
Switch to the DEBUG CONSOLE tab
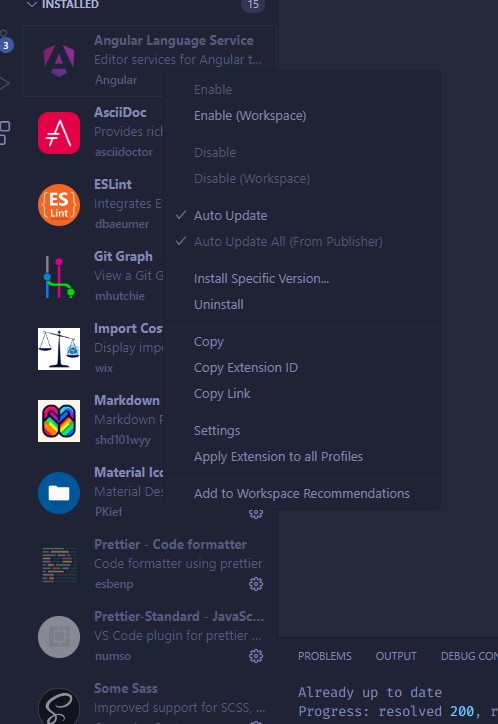tap(469, 656)
